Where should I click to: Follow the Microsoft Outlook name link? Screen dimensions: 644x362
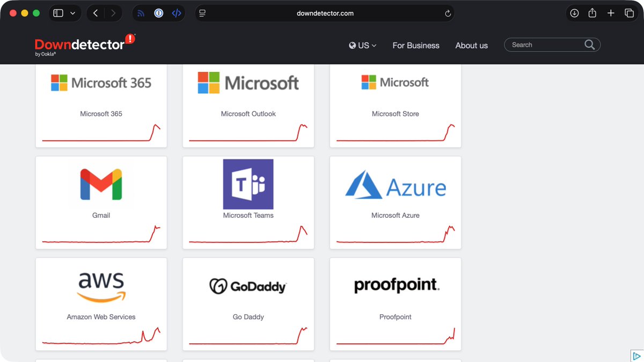(x=248, y=114)
